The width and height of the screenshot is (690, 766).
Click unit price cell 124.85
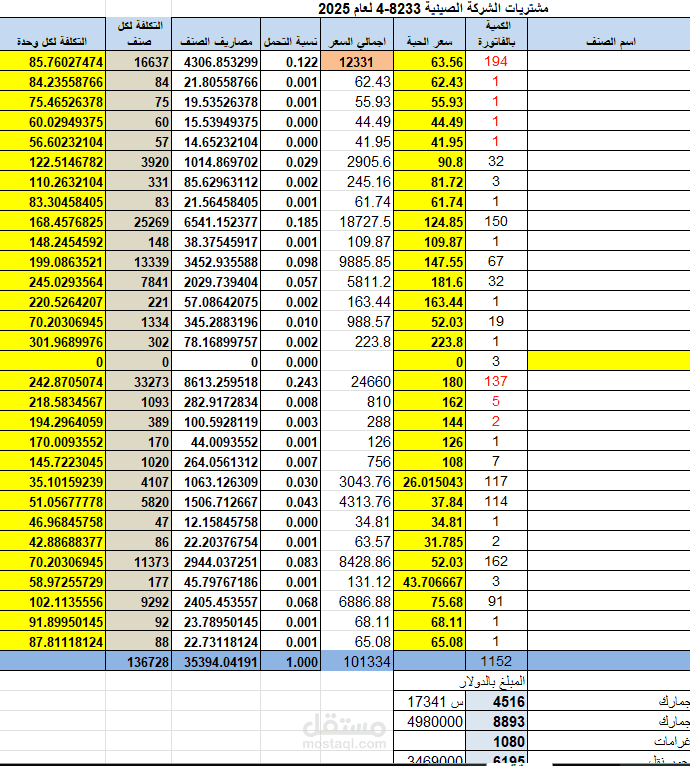tap(430, 222)
